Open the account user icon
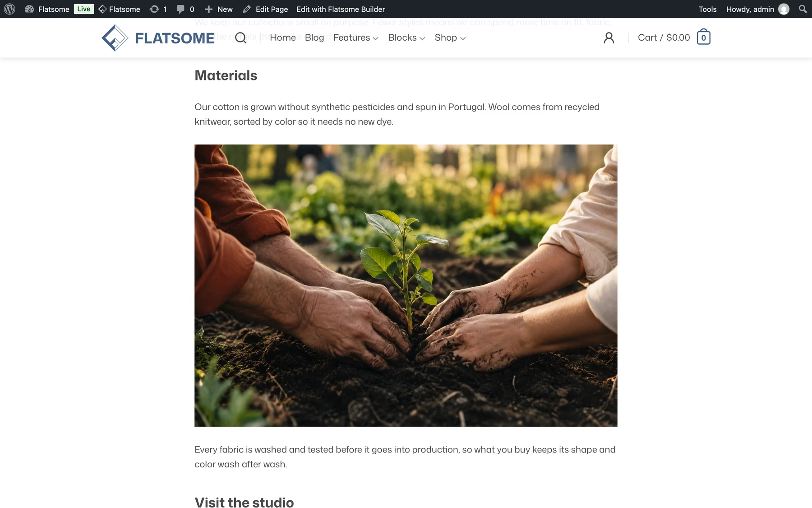 pyautogui.click(x=609, y=38)
